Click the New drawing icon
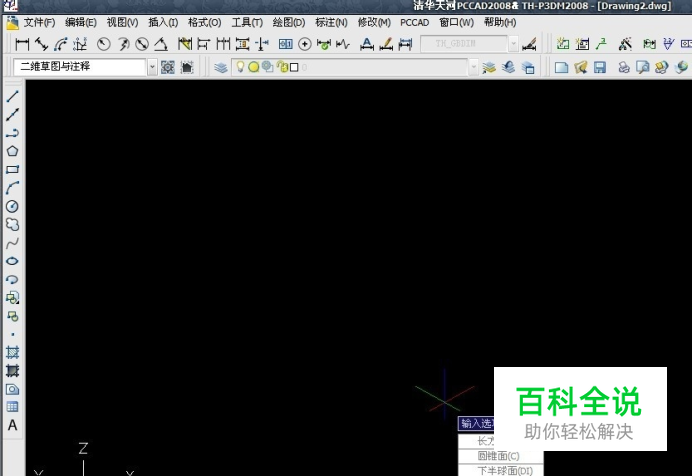 [x=561, y=67]
